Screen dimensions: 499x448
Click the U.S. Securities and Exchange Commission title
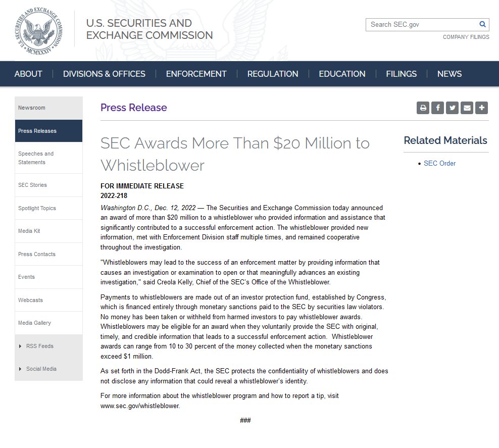(149, 29)
